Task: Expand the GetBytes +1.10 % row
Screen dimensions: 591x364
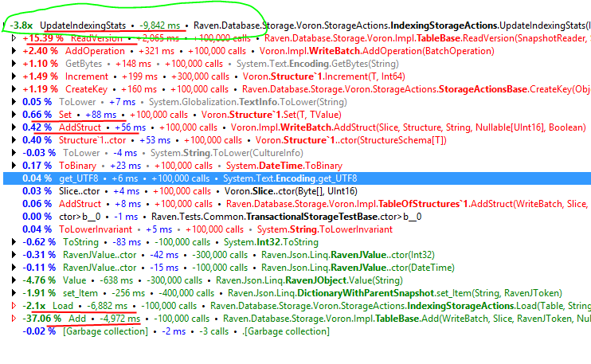Action: (x=14, y=64)
